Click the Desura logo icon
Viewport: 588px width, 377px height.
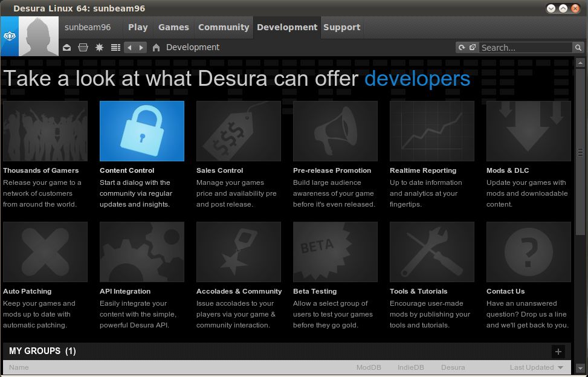pos(10,36)
